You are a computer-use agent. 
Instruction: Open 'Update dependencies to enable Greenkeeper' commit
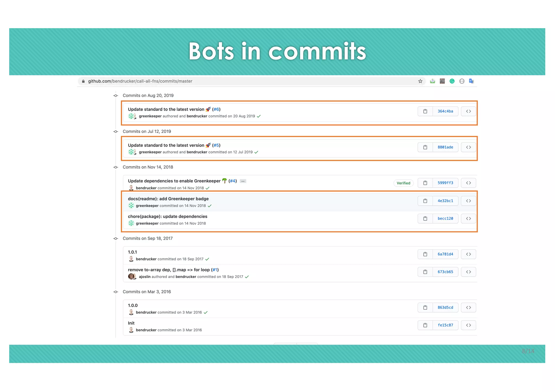[x=174, y=181]
